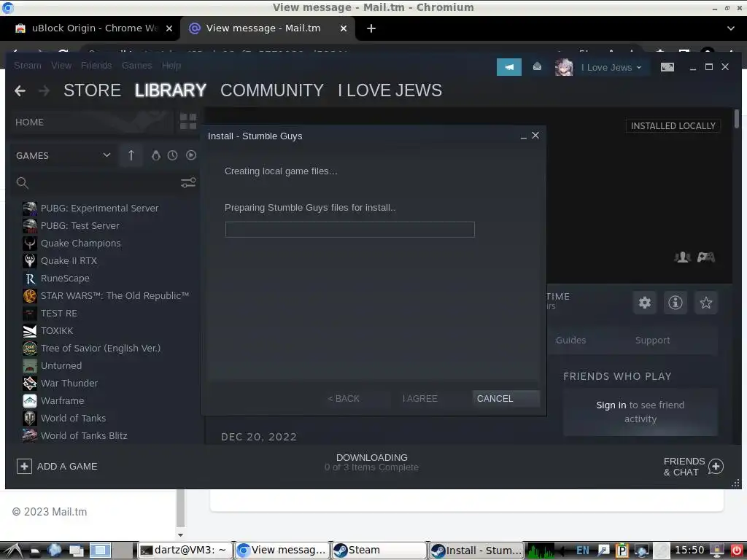Click the War Thunder game icon
This screenshot has width=747, height=560.
(29, 384)
